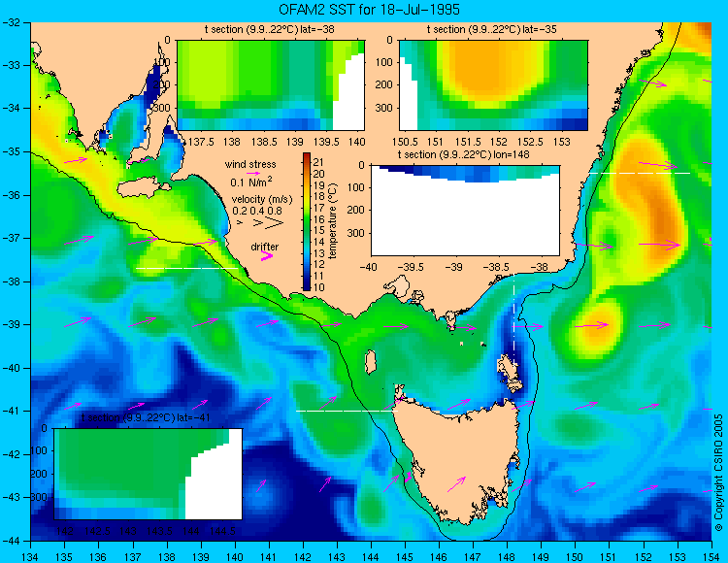The width and height of the screenshot is (728, 563).
Task: Click the white dashed section line at 35°S
Action: tap(640, 173)
